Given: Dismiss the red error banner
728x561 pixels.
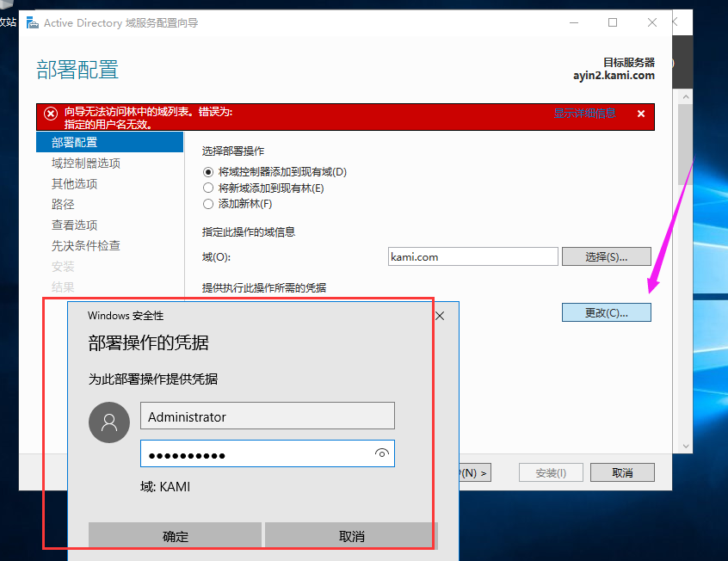Looking at the screenshot, I should click(641, 114).
